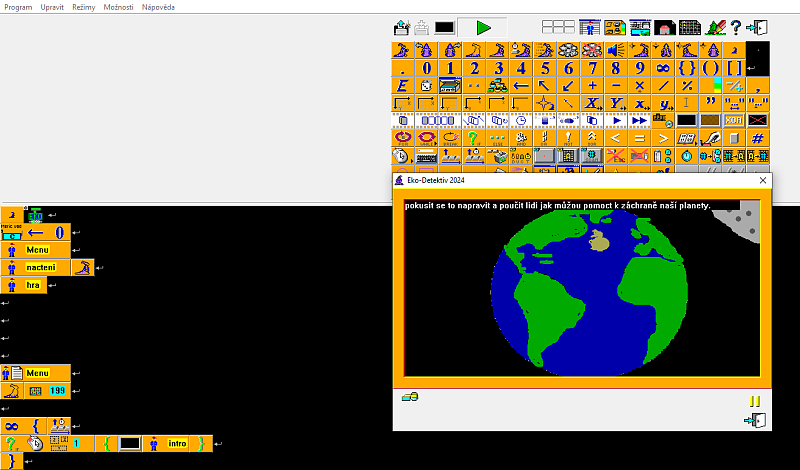This screenshot has height=470, width=800.
Task: Open the Program menu
Action: 18,7
